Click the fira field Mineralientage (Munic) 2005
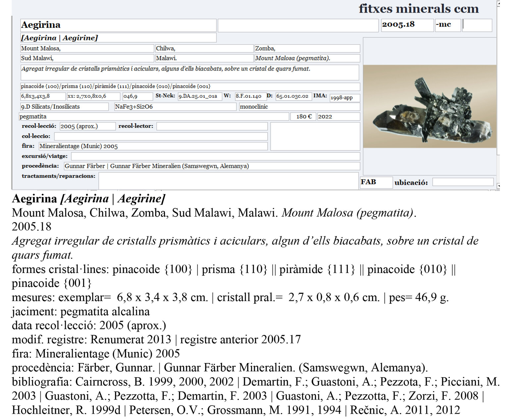530x420 pixels. (153, 146)
